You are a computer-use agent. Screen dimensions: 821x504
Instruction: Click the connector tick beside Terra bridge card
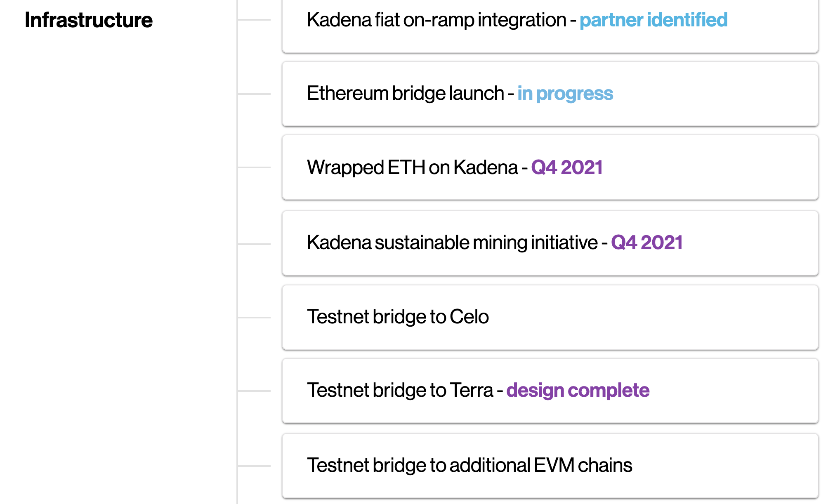click(254, 391)
